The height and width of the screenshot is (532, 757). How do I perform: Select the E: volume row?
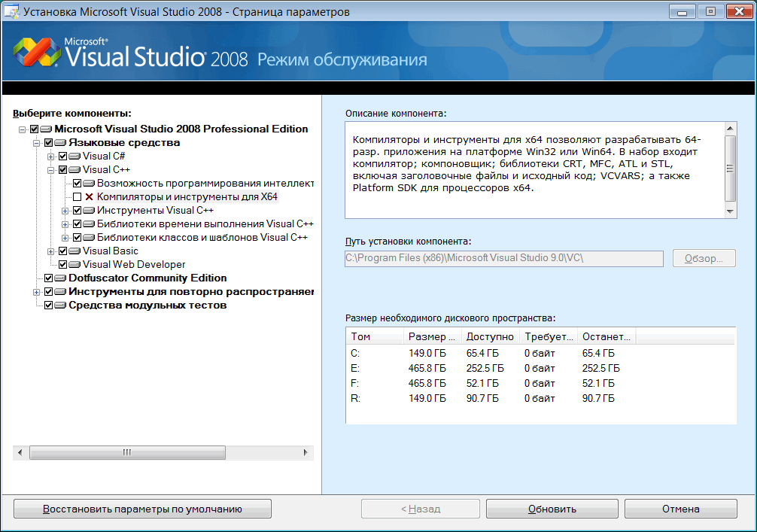click(541, 369)
